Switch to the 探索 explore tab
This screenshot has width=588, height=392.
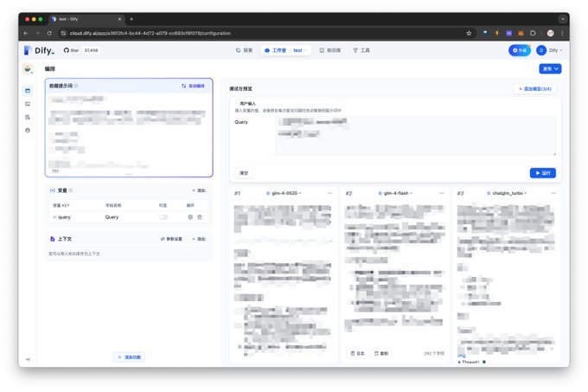click(245, 50)
